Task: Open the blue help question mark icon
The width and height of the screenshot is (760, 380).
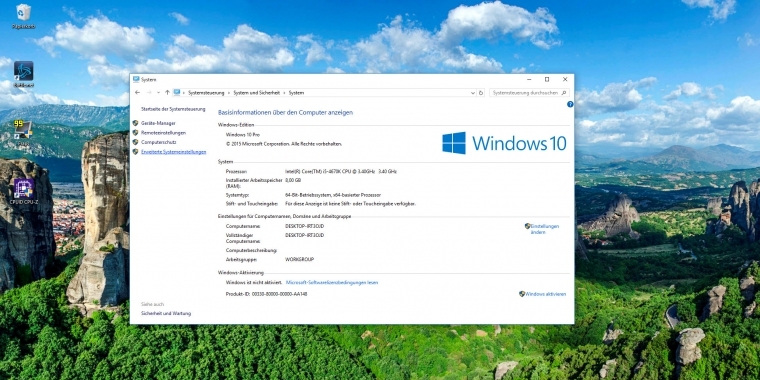Action: click(x=570, y=104)
